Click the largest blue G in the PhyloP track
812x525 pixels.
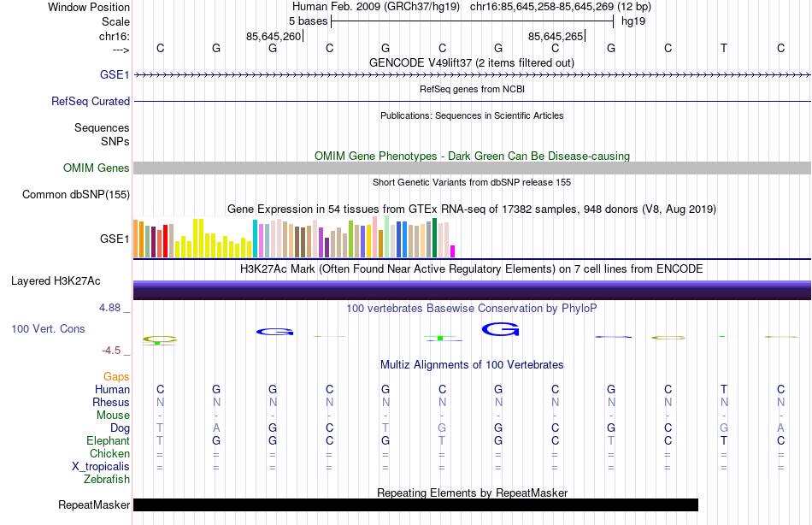click(500, 329)
